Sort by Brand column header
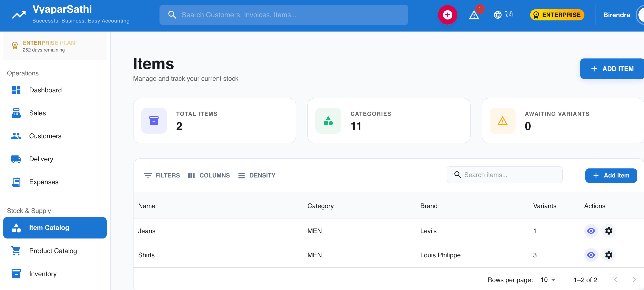 pos(429,206)
